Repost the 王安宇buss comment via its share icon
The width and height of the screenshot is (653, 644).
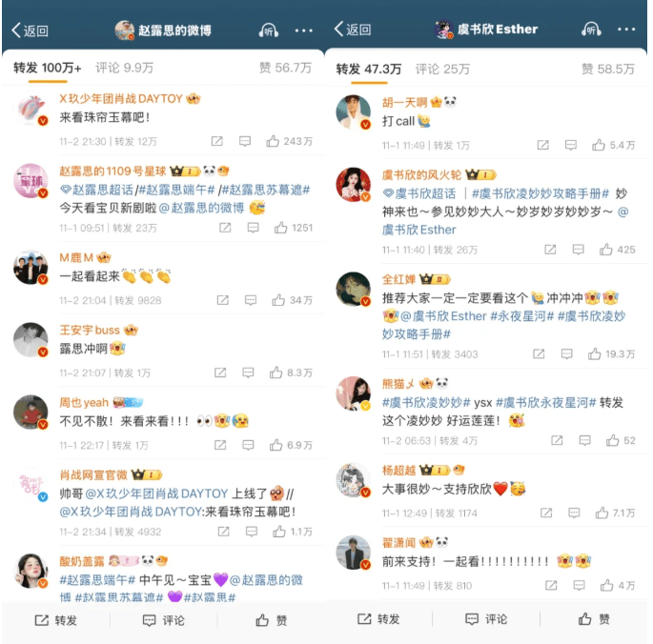click(x=220, y=372)
